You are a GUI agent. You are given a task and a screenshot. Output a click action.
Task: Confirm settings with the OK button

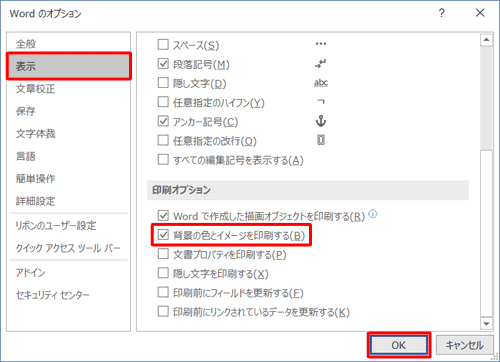point(399,345)
